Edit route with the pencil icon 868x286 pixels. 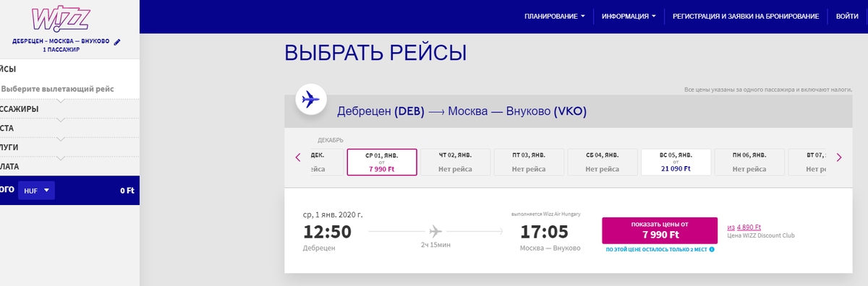coord(117,41)
